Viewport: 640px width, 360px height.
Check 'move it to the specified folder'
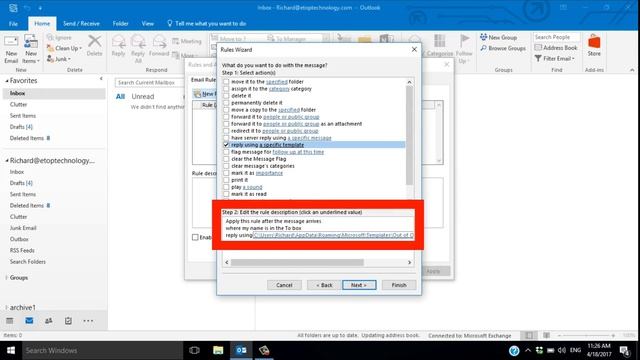pyautogui.click(x=226, y=82)
